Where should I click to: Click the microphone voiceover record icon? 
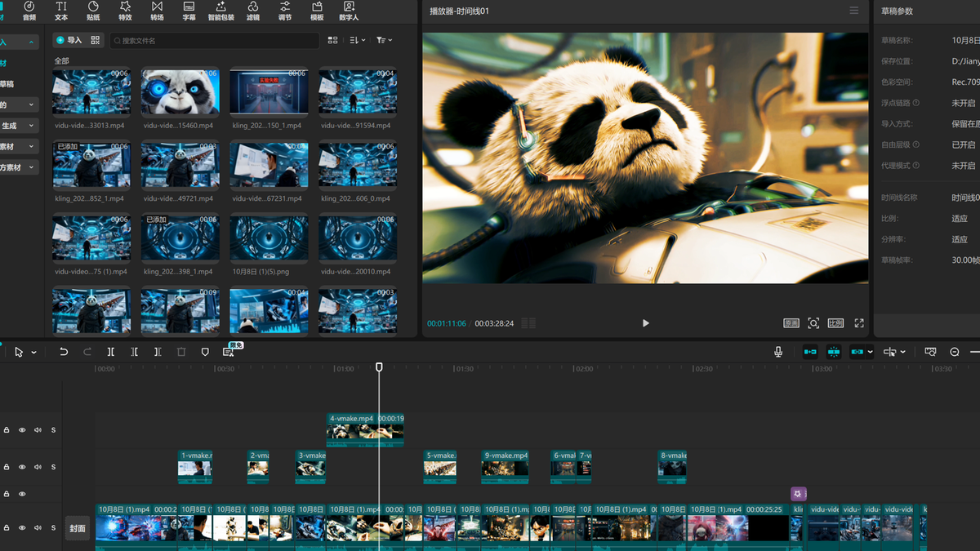[778, 352]
